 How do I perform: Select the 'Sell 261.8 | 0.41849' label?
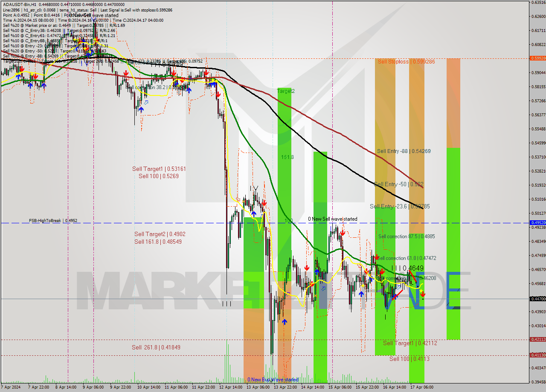[156, 347]
